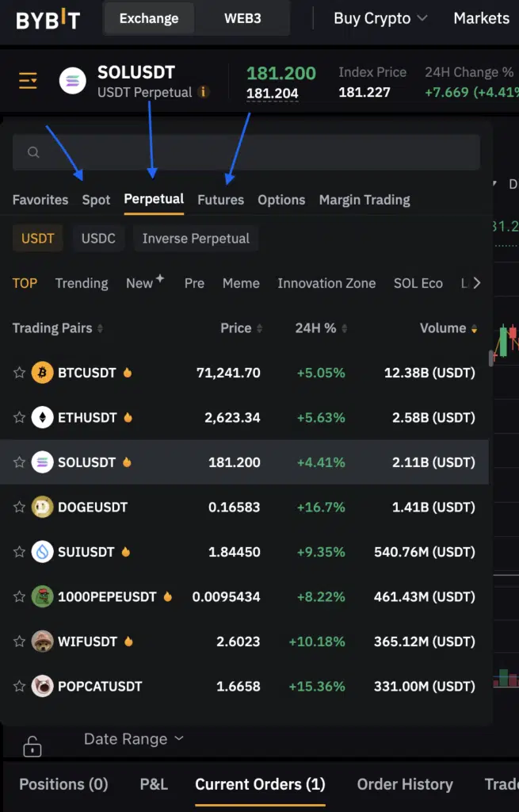Open the hamburger menu next to SOLUSDT
519x812 pixels.
coord(28,81)
